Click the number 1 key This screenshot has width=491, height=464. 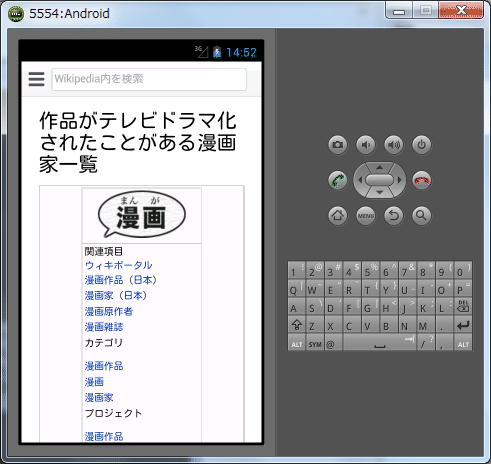[297, 270]
